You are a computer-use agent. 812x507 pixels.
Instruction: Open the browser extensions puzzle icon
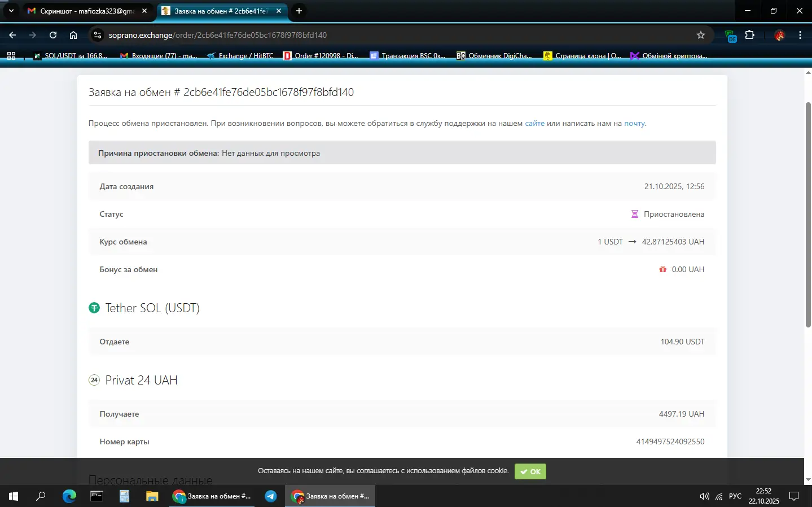749,35
